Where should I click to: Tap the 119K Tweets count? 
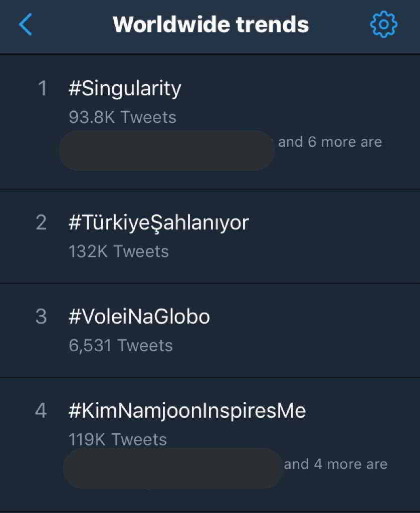pos(117,439)
